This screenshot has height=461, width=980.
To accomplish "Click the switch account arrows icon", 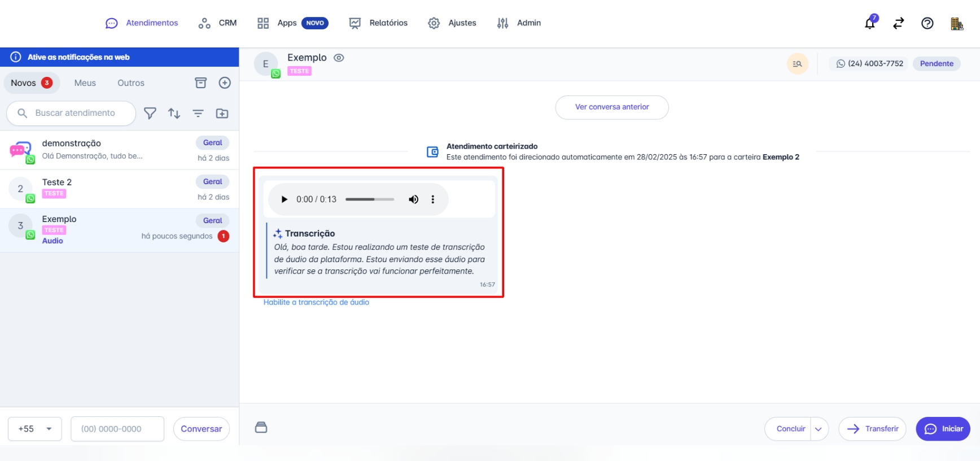I will coord(898,23).
